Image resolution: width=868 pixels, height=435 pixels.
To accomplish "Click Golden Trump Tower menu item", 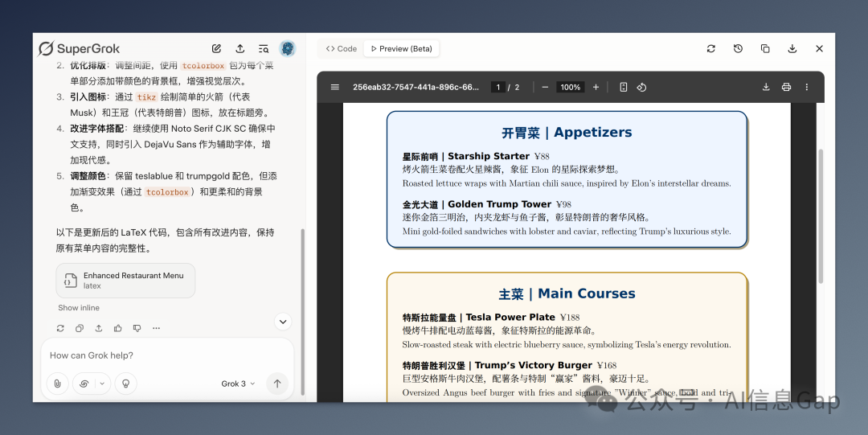I will pos(486,204).
